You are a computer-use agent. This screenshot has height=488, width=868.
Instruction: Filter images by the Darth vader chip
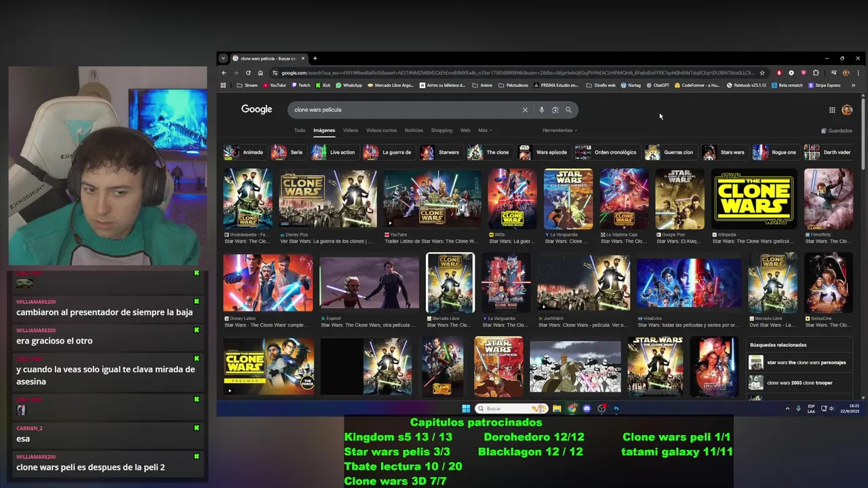[x=828, y=152]
